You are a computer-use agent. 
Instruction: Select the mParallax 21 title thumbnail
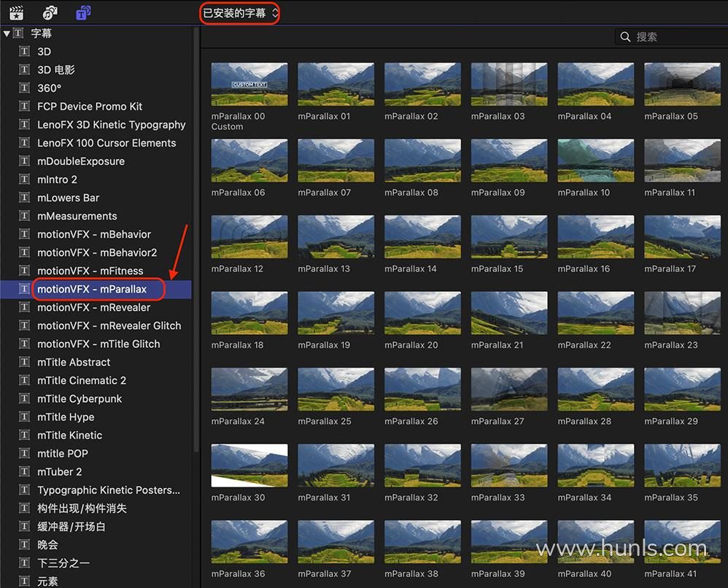point(509,312)
